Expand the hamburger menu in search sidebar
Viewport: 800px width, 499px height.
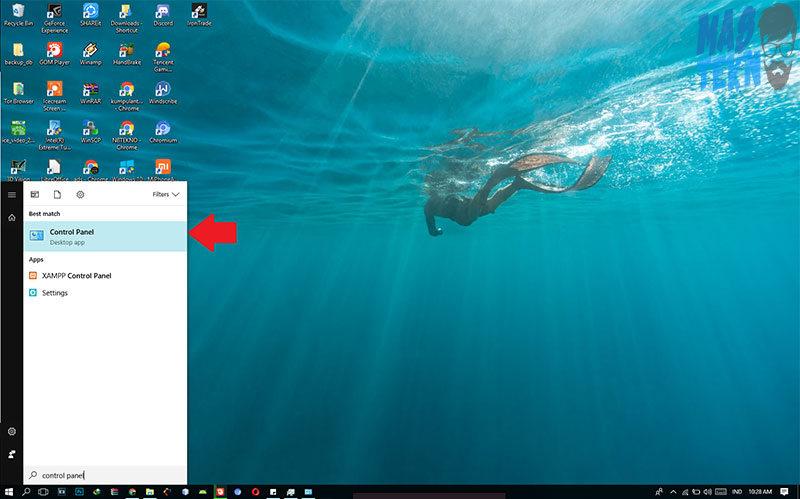(x=12, y=194)
